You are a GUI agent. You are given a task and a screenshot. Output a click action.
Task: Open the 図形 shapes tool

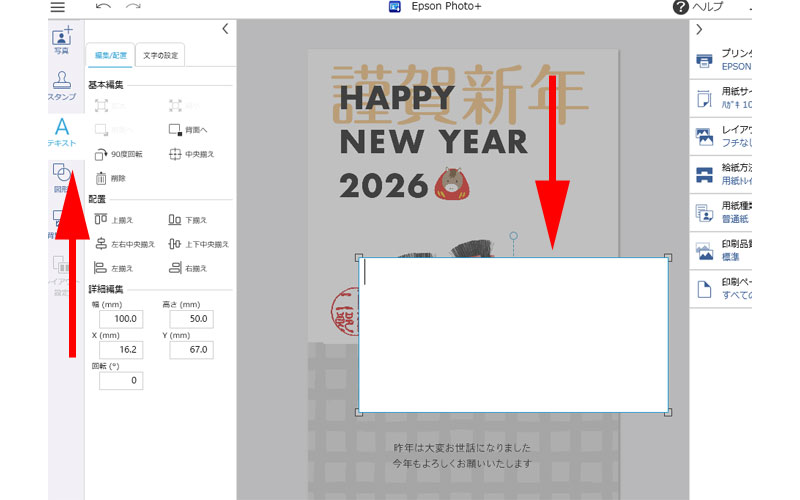tap(62, 177)
